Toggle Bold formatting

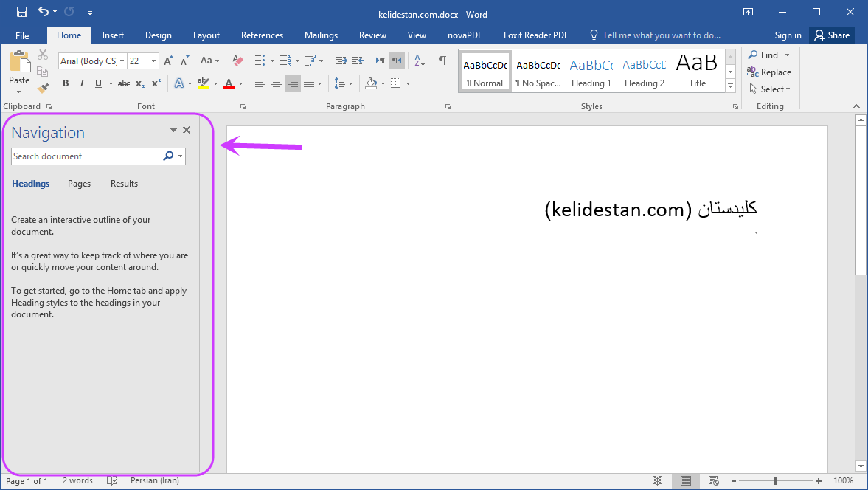(x=66, y=83)
